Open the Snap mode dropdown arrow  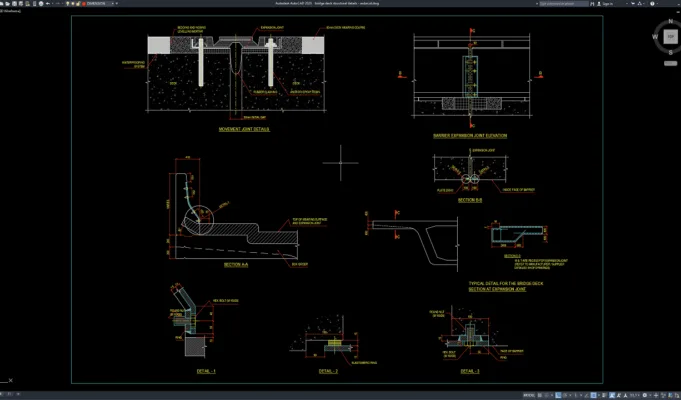coord(552,395)
